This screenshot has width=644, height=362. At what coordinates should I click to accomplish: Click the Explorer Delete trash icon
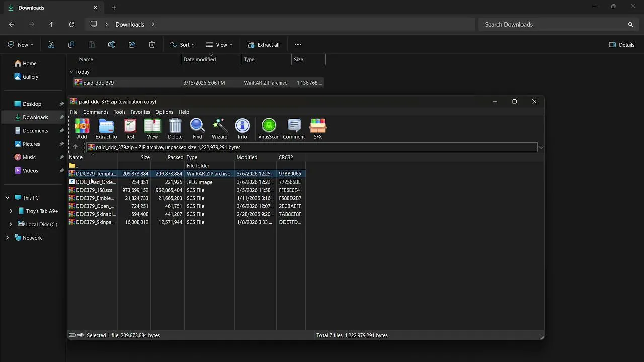pyautogui.click(x=152, y=45)
